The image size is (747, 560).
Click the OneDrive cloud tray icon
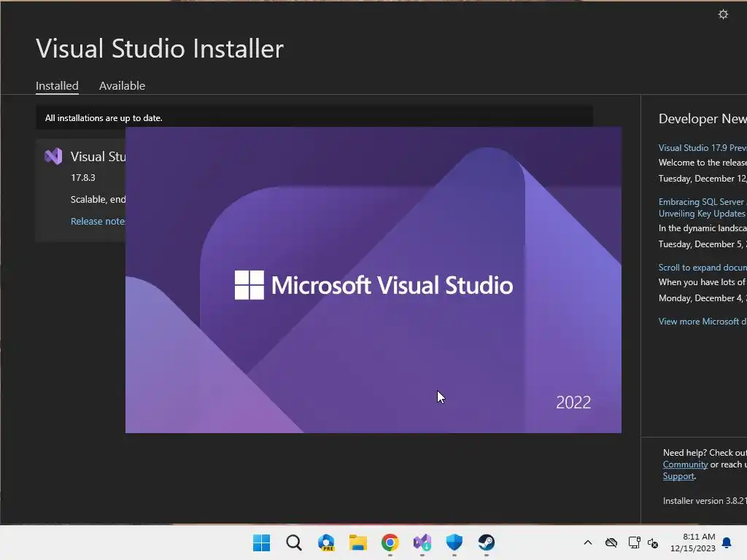point(611,542)
